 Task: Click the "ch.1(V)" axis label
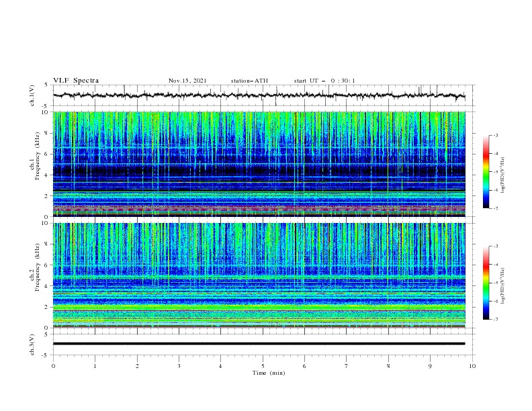(x=32, y=95)
